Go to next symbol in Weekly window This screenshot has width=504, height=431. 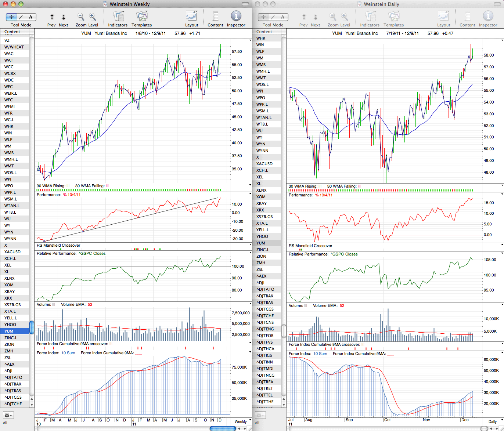[x=64, y=17]
